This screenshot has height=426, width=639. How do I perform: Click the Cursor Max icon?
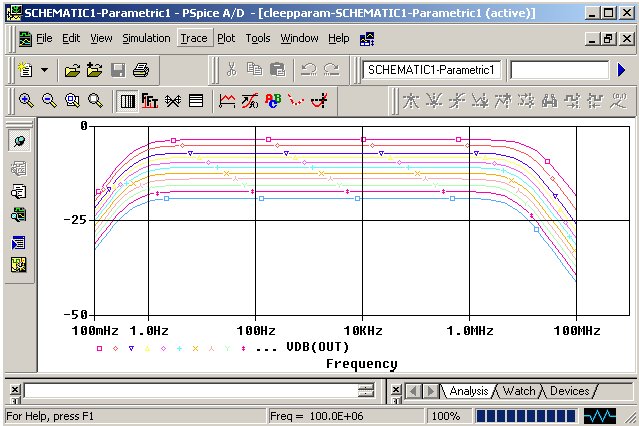503,101
